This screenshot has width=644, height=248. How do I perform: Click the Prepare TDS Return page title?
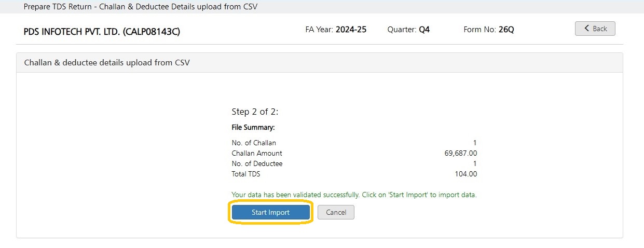tap(140, 7)
